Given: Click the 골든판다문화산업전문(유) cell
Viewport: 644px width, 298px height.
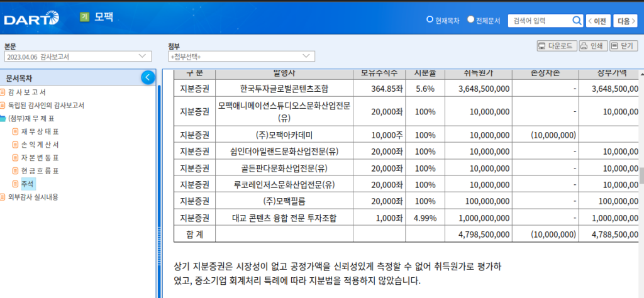Looking at the screenshot, I should coord(284,168).
